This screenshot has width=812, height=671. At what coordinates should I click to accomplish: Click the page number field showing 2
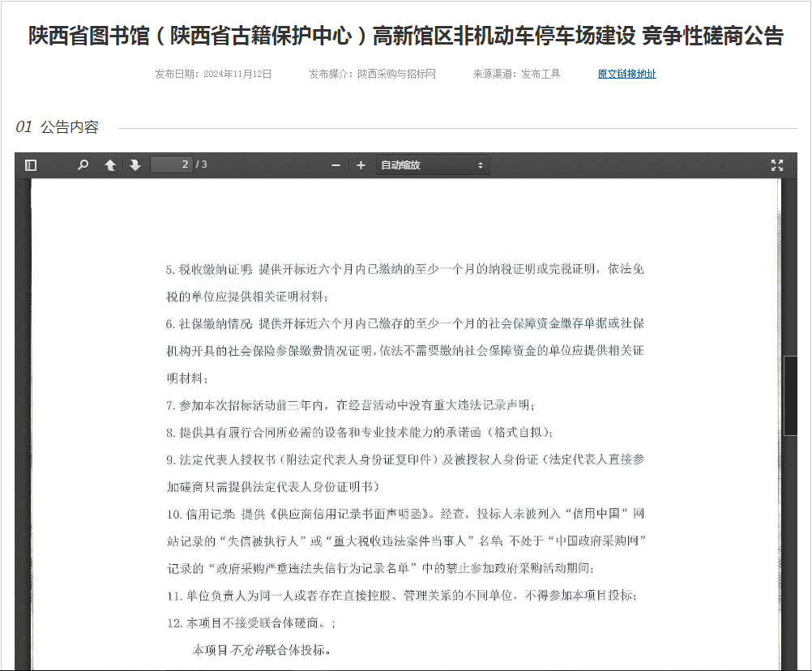(172, 165)
